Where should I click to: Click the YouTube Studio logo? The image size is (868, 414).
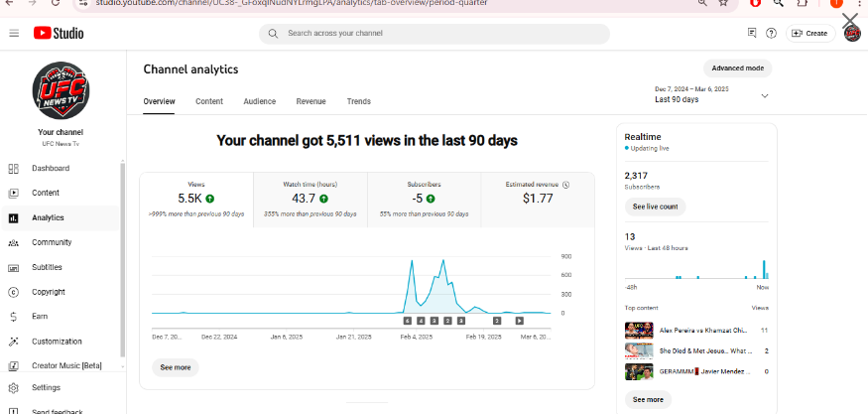pyautogui.click(x=59, y=33)
